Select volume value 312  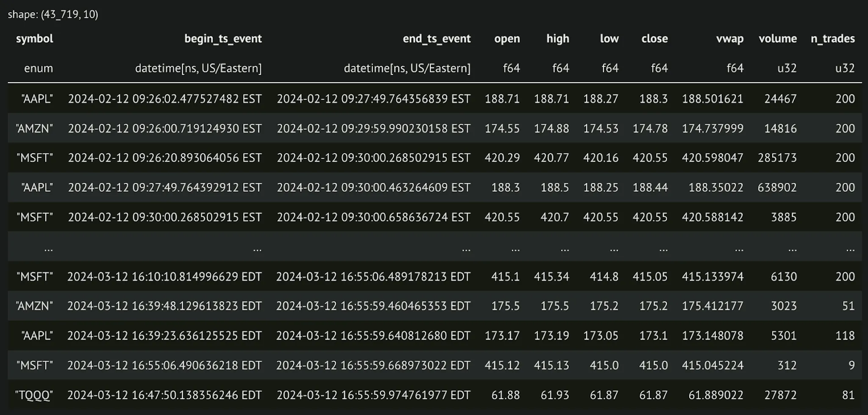pos(787,365)
